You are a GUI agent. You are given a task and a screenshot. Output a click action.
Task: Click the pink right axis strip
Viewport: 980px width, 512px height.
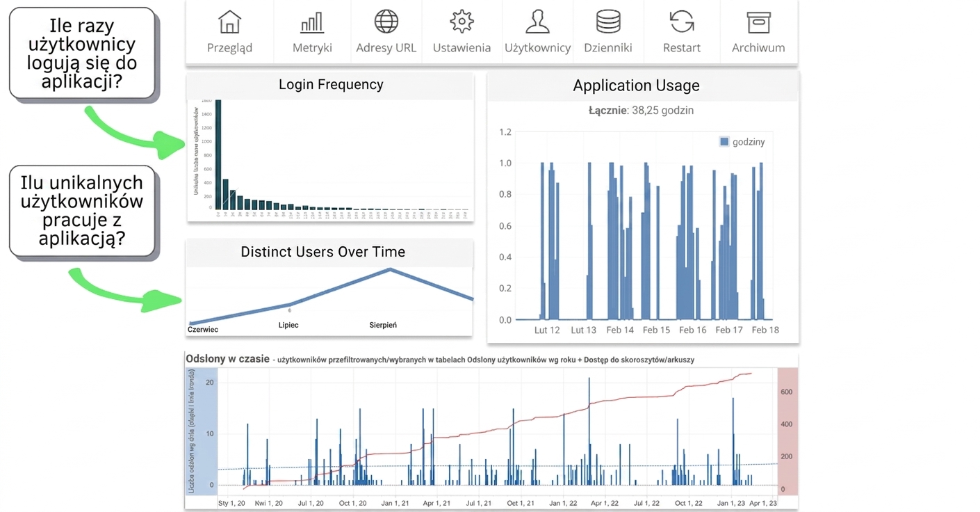pos(787,431)
